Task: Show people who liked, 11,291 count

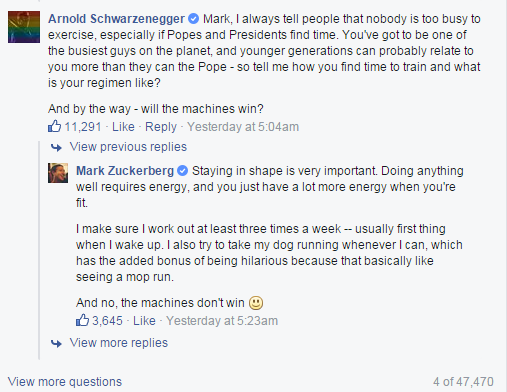Action: coord(83,127)
